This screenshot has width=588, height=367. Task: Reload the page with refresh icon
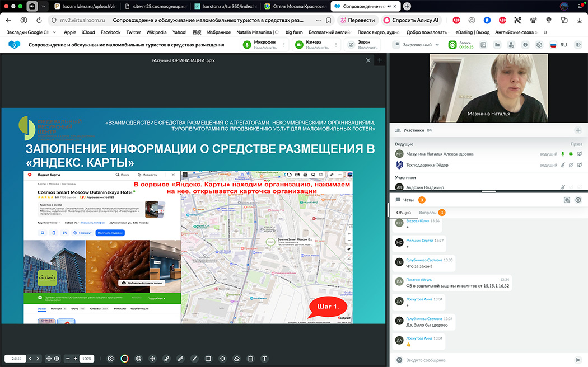pos(39,20)
